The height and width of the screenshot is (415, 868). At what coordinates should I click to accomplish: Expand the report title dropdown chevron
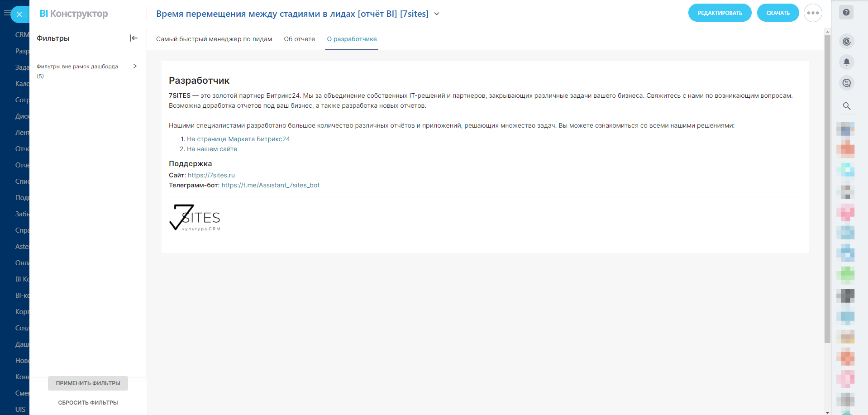click(x=437, y=14)
